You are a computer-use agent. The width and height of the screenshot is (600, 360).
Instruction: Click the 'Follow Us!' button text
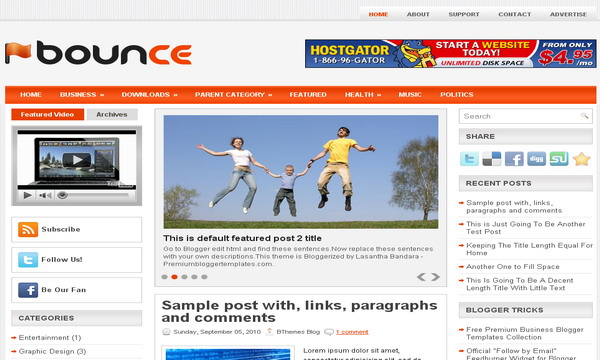click(62, 259)
